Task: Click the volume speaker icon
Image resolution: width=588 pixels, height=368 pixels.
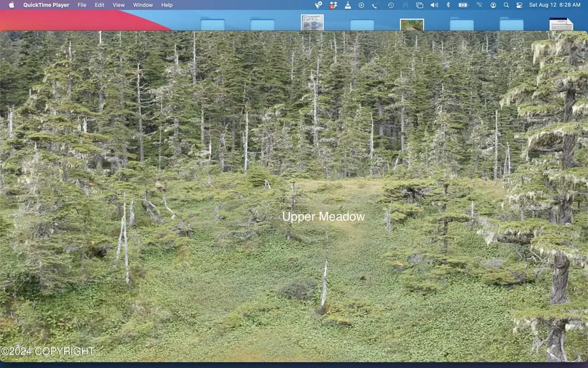Action: (x=434, y=5)
